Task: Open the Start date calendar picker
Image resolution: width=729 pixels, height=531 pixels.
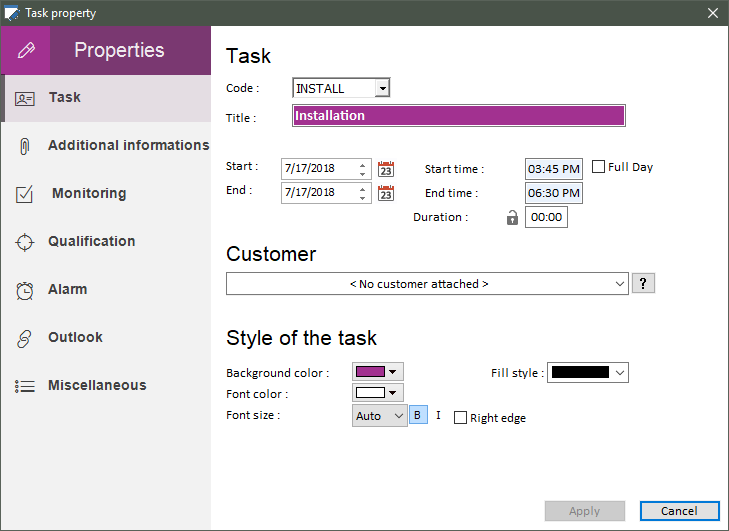Action: click(x=386, y=169)
